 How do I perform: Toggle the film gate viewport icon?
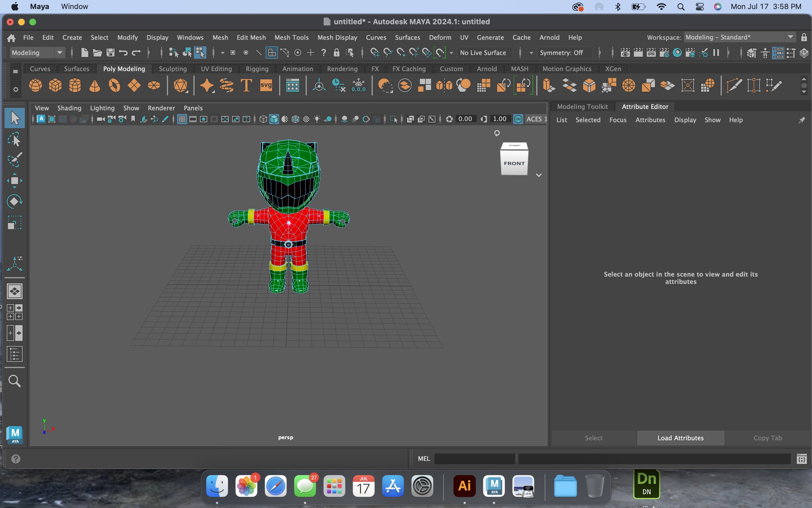click(193, 119)
